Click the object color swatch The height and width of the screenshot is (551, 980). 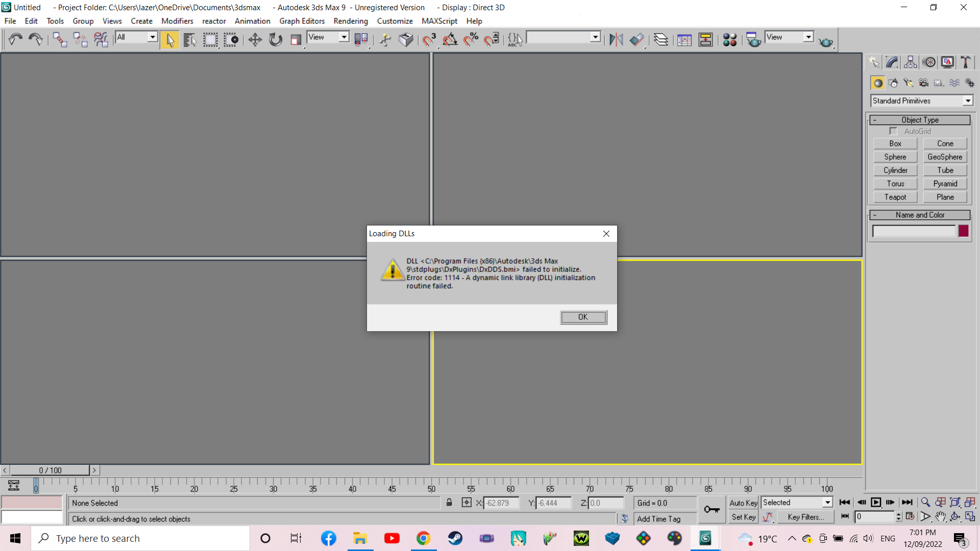click(x=963, y=231)
